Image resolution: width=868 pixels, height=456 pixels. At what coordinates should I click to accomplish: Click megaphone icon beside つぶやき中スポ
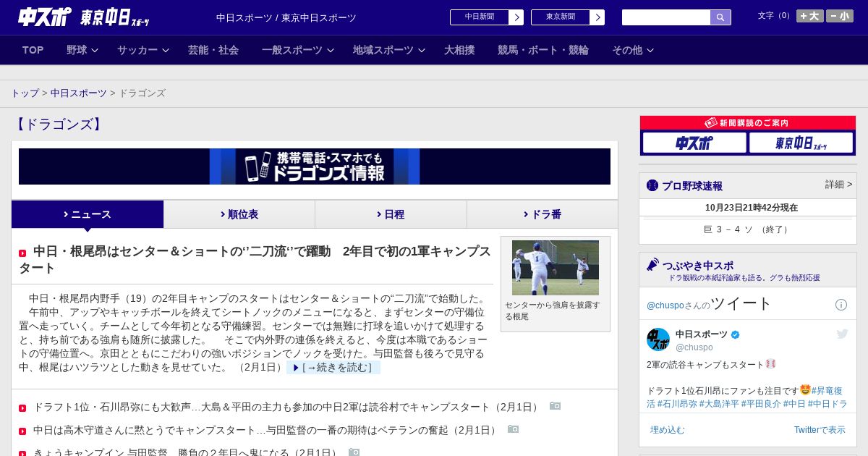click(652, 265)
